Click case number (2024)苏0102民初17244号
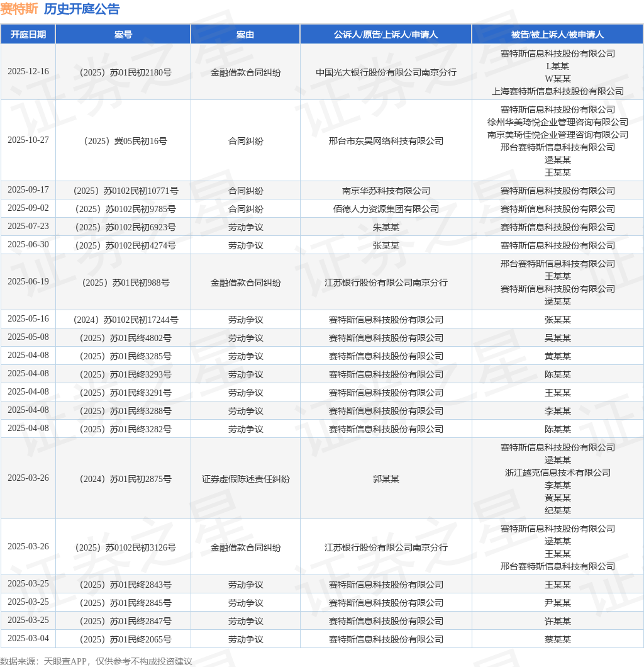Viewport: 644px width, 667px height. (126, 320)
